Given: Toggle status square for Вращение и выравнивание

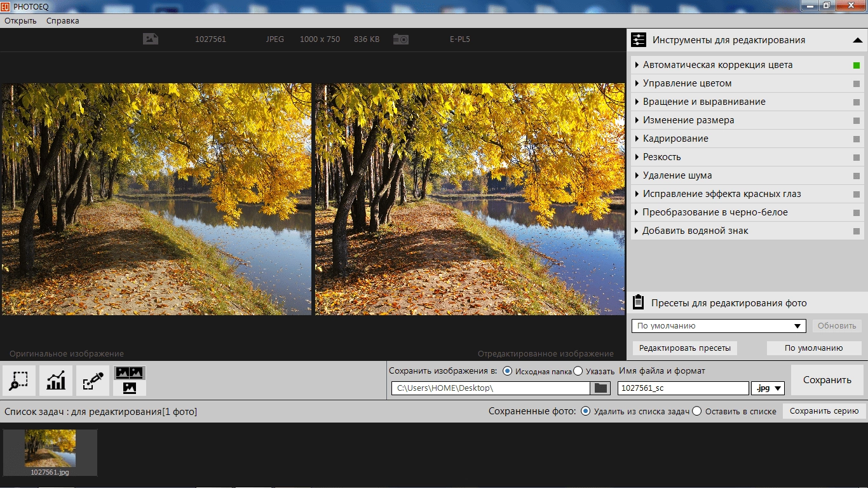Looking at the screenshot, I should 857,102.
